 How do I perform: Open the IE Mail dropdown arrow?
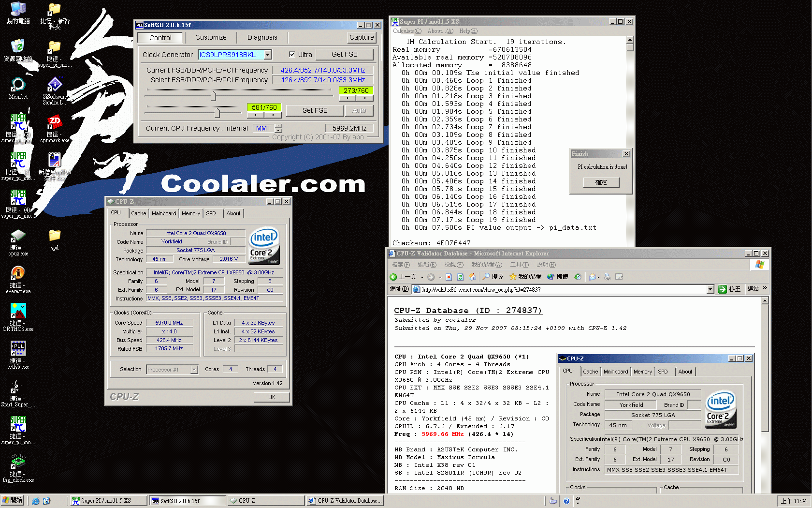(599, 277)
